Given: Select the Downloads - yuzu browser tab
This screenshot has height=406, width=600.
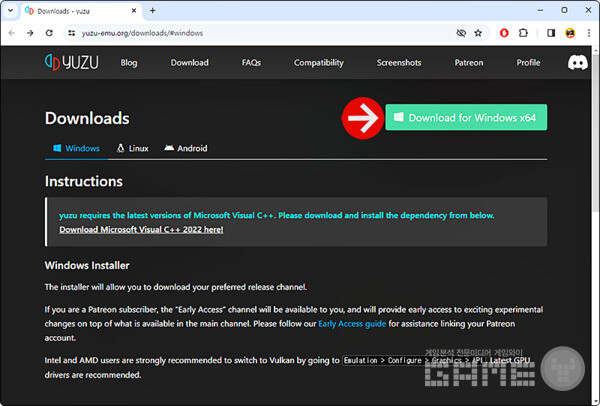Looking at the screenshot, I should coord(80,11).
